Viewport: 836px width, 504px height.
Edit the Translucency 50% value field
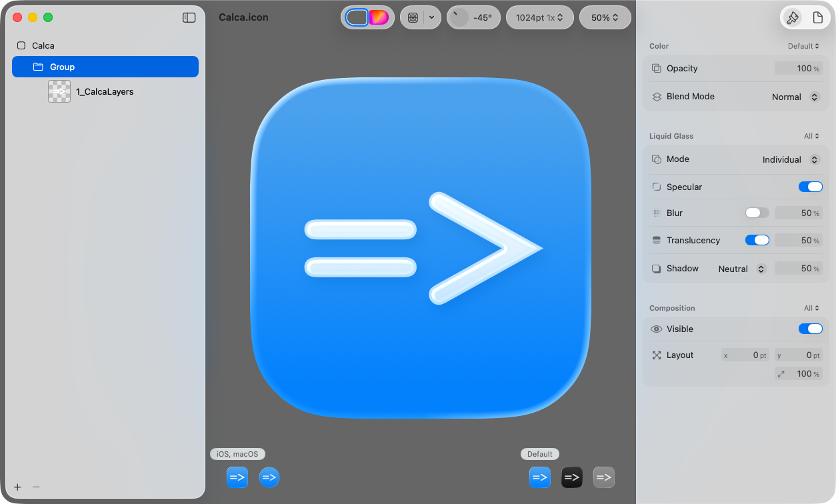799,241
